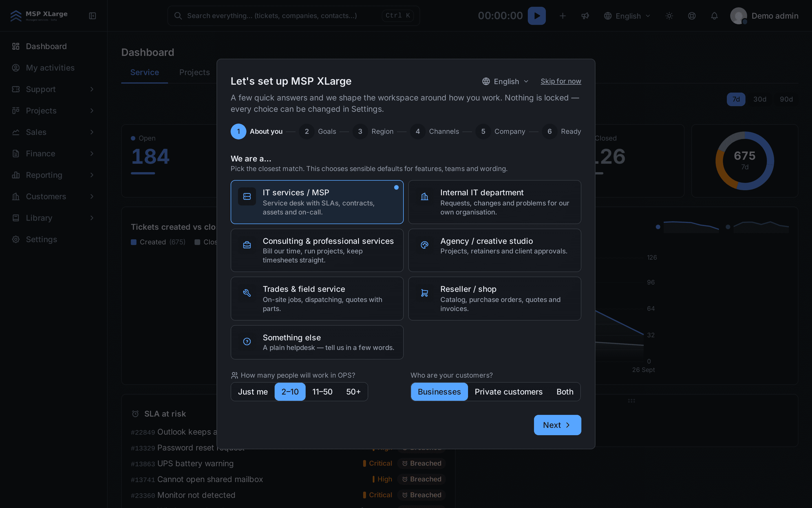Click the MSP XLarge logo
This screenshot has height=508, width=812.
39,16
